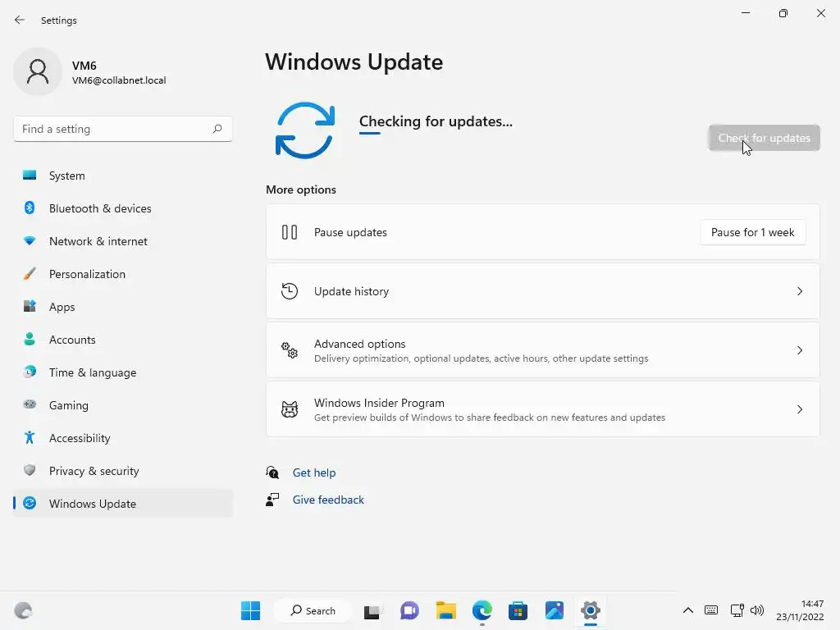Click Pause for 1 week button
Image resolution: width=840 pixels, height=630 pixels.
pos(752,232)
